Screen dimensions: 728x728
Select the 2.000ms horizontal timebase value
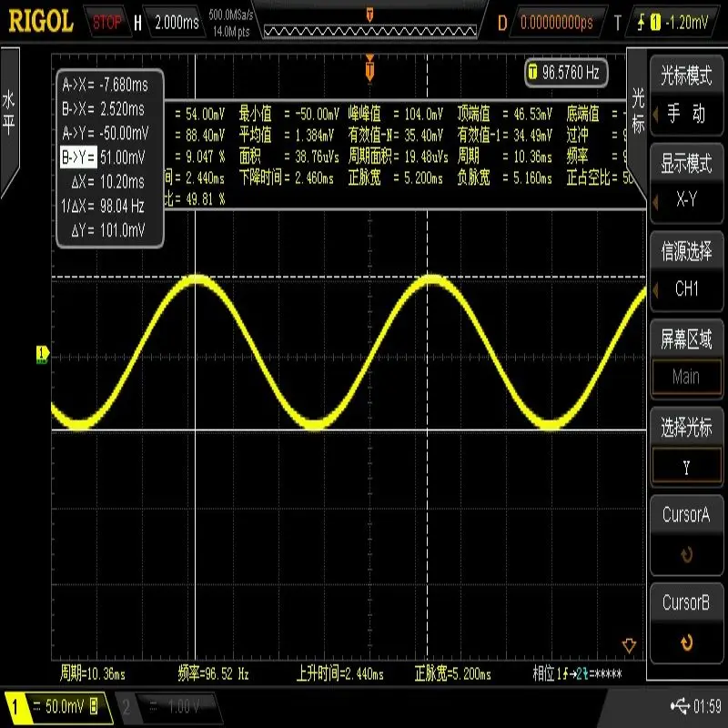[177, 22]
